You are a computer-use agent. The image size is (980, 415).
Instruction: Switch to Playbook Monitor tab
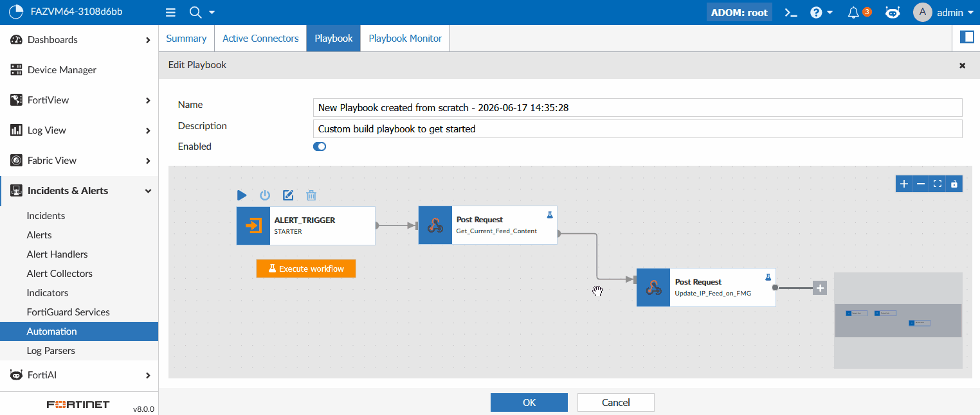point(405,39)
